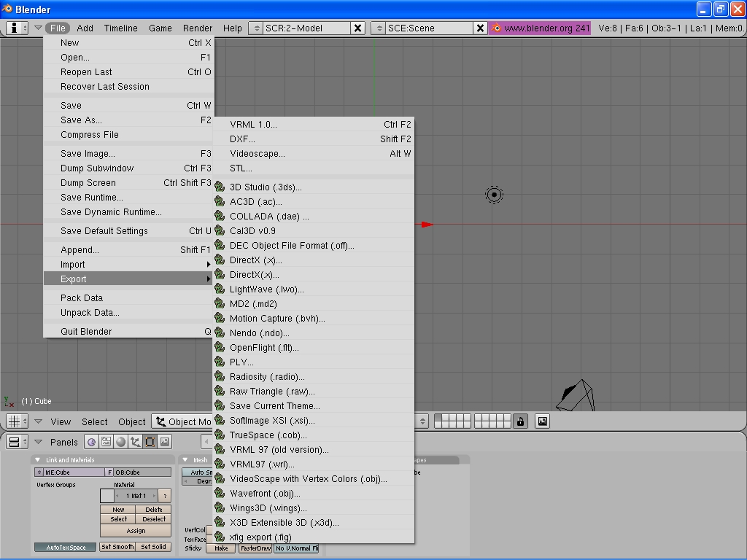Open the Editing context panel icon
747x560 pixels.
(x=150, y=442)
